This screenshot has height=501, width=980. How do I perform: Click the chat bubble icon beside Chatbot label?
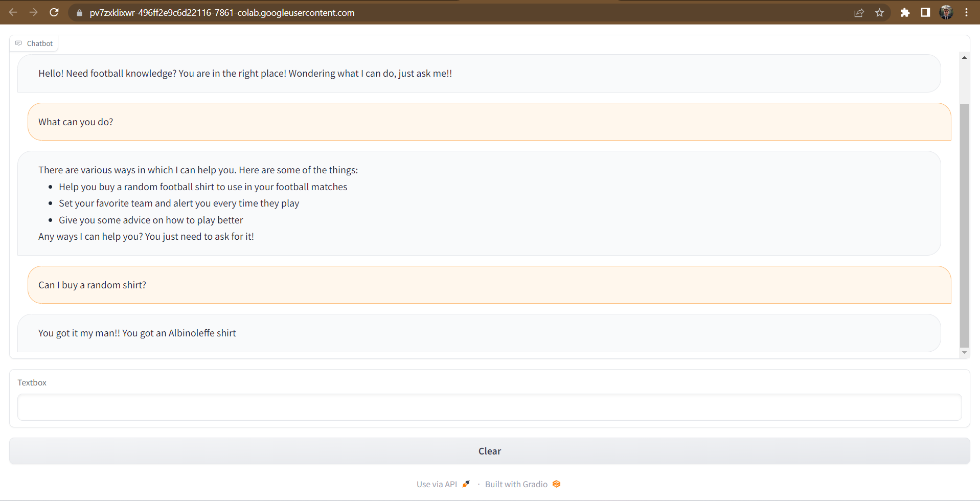pyautogui.click(x=18, y=43)
